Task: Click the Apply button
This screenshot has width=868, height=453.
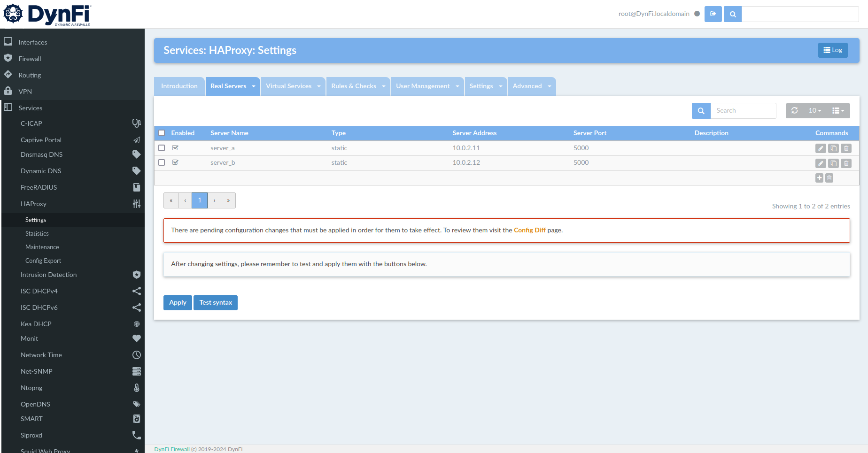Action: (178, 303)
